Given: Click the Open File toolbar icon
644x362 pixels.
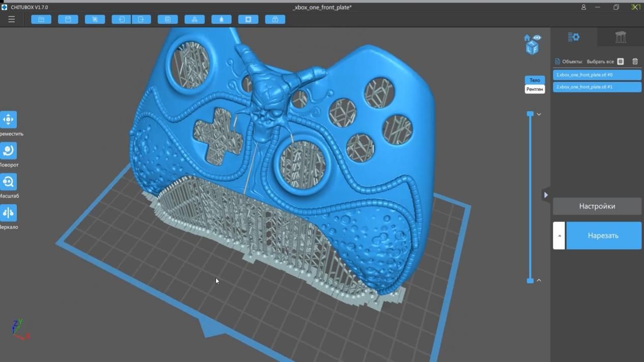Looking at the screenshot, I should (41, 19).
